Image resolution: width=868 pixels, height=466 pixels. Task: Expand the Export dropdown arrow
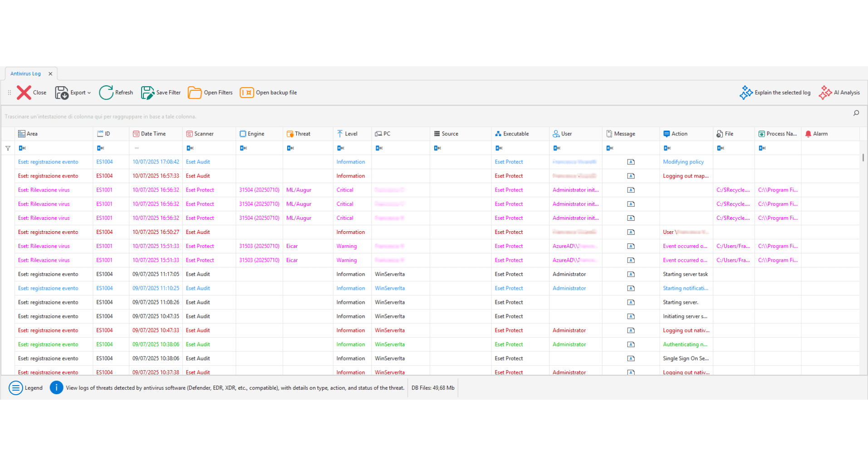point(89,93)
